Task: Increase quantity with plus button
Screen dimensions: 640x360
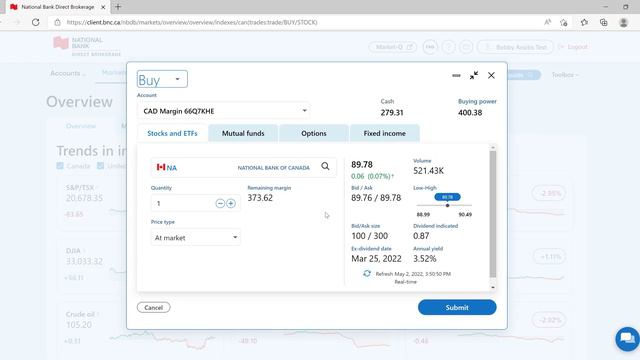Action: tap(231, 203)
